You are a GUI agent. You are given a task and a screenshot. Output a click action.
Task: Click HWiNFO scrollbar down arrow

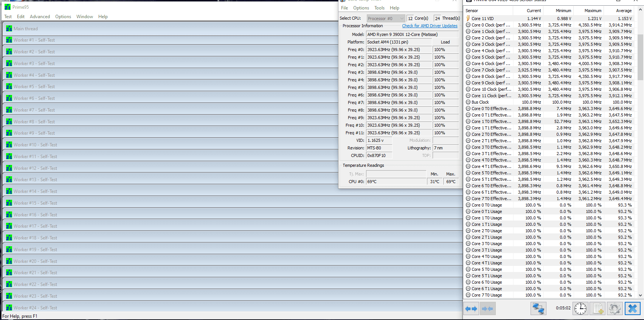point(640,295)
